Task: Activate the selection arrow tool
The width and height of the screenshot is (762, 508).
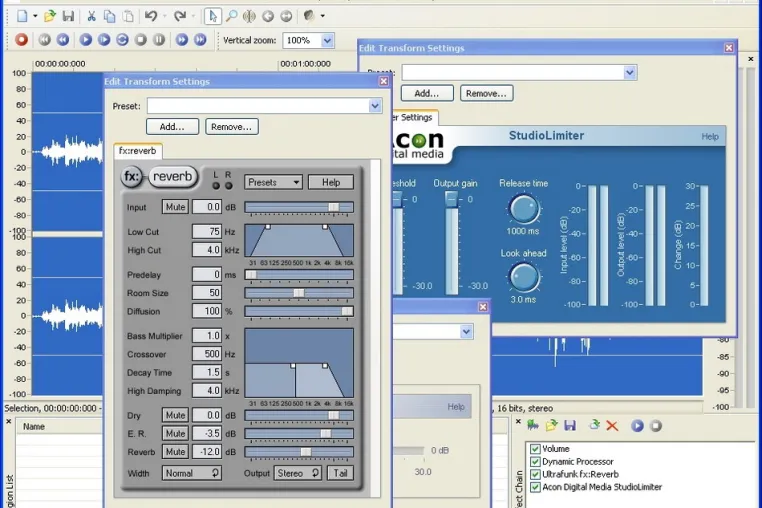Action: pos(212,16)
